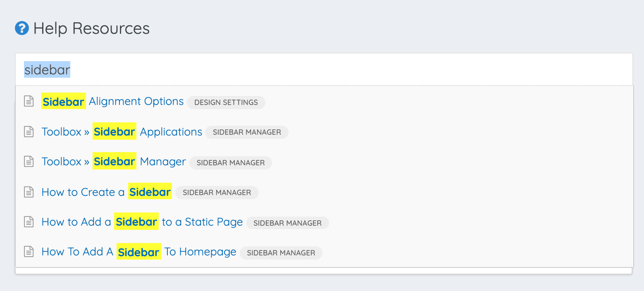
Task: Click Sidebar Manager tag next to Homepage result
Action: pyautogui.click(x=281, y=253)
